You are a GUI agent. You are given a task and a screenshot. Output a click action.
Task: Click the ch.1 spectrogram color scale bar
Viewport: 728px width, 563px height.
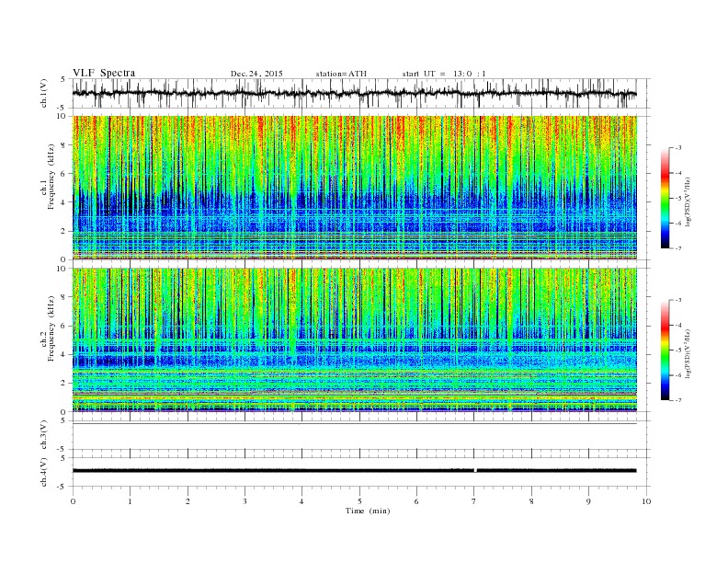pyautogui.click(x=665, y=198)
